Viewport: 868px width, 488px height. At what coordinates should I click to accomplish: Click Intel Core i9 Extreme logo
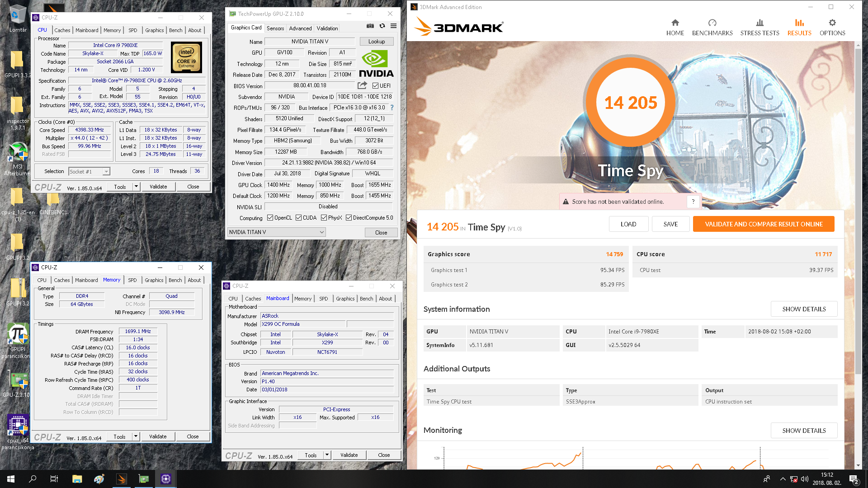pos(186,57)
